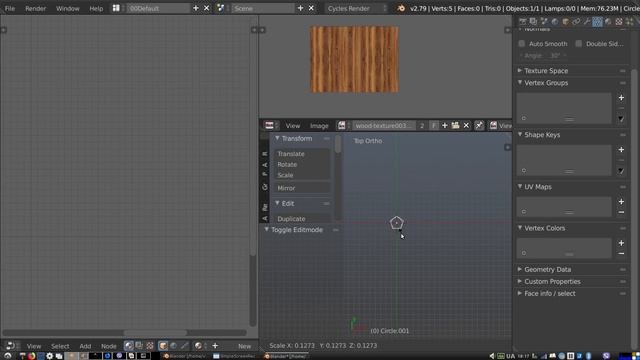Select the shader nodes tree type
Image resolution: width=640 pixels, height=360 pixels.
[129, 346]
